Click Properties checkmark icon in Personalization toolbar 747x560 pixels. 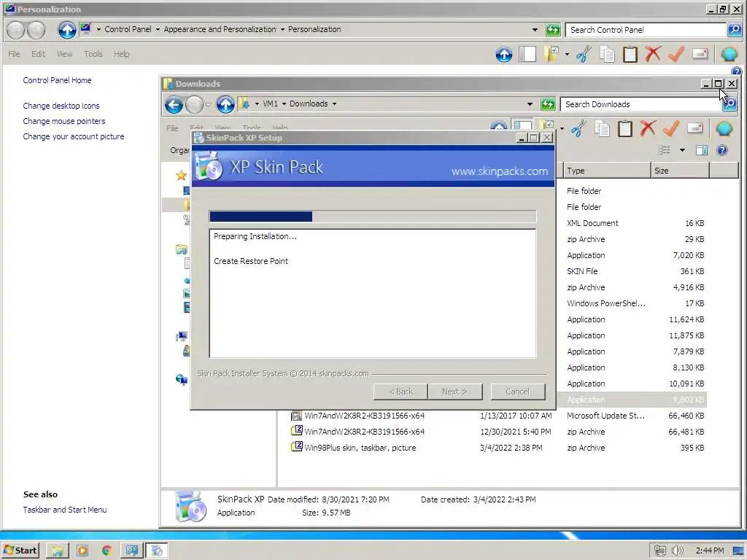[676, 54]
